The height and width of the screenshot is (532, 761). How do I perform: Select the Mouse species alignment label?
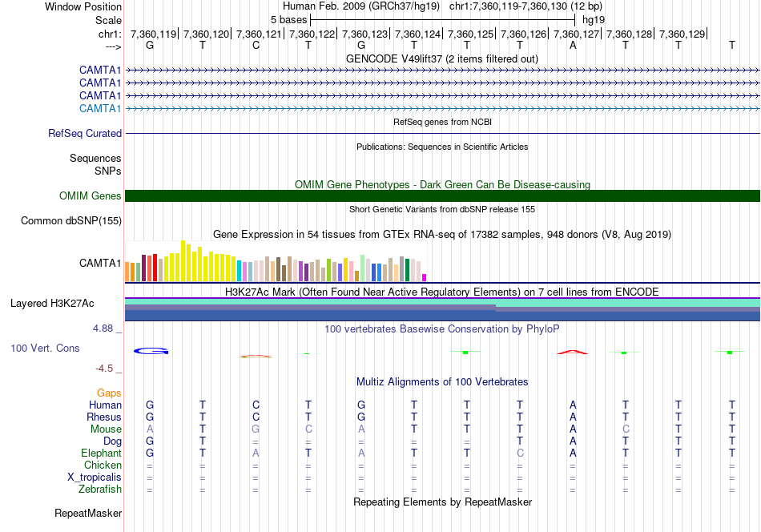click(x=106, y=429)
